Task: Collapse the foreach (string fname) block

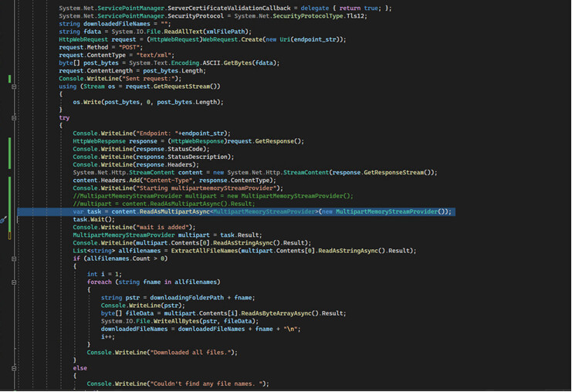Action: [14, 282]
